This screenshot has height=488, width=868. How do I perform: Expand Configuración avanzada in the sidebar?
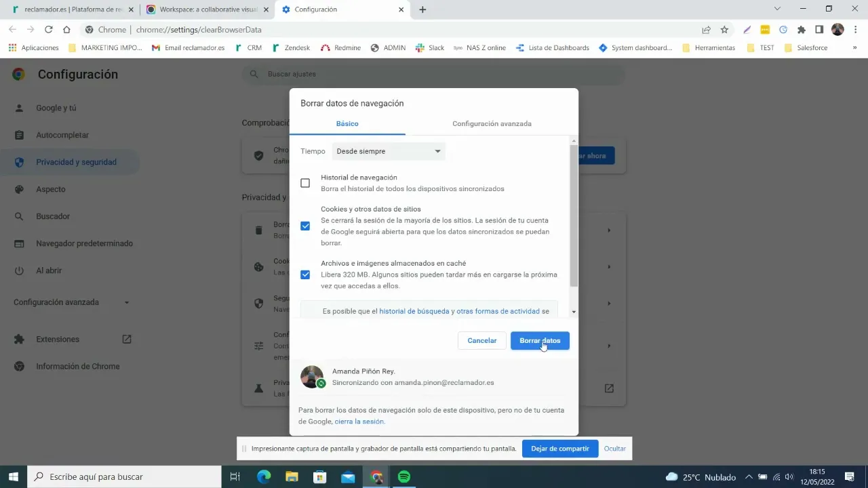pos(71,302)
